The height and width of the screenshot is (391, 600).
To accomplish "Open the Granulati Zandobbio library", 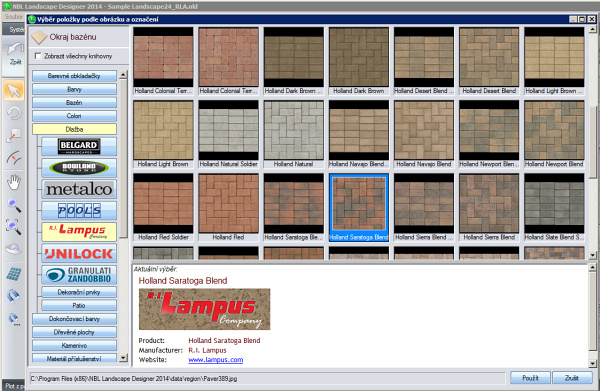I will coord(79,275).
